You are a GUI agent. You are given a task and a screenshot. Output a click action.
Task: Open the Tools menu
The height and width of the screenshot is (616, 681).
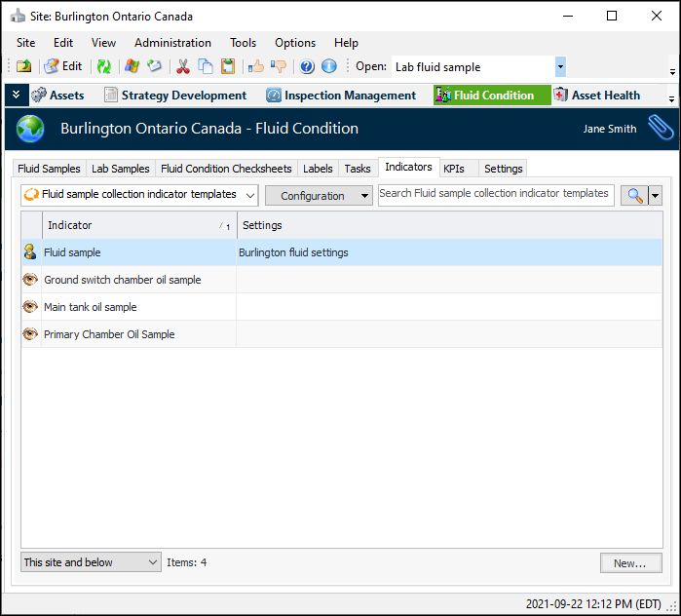(x=244, y=43)
